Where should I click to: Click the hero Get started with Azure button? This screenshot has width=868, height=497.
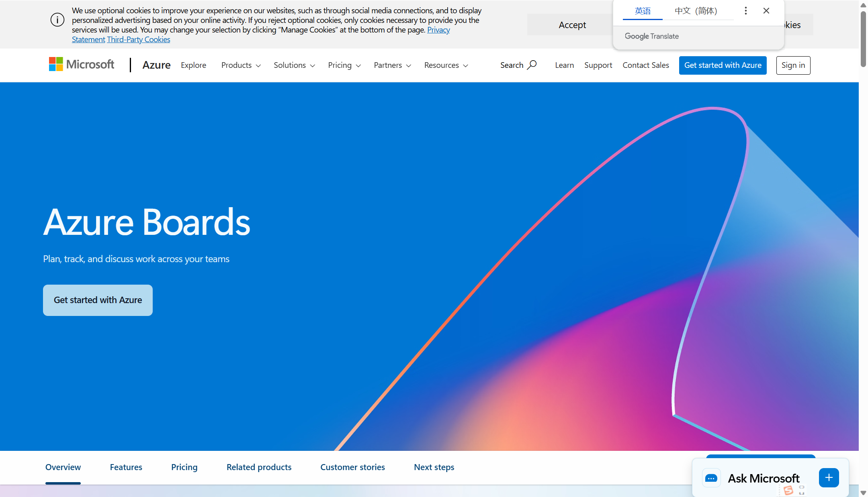click(98, 300)
